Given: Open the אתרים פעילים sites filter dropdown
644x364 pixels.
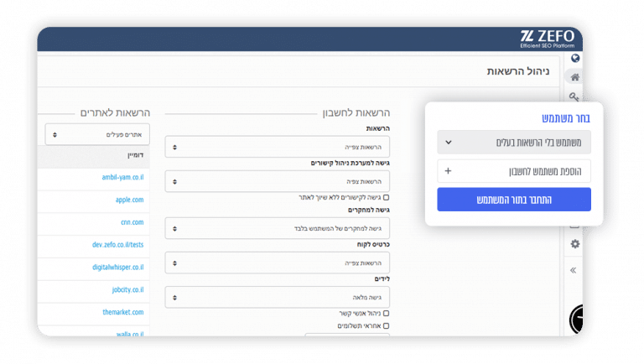Looking at the screenshot, I should 97,134.
